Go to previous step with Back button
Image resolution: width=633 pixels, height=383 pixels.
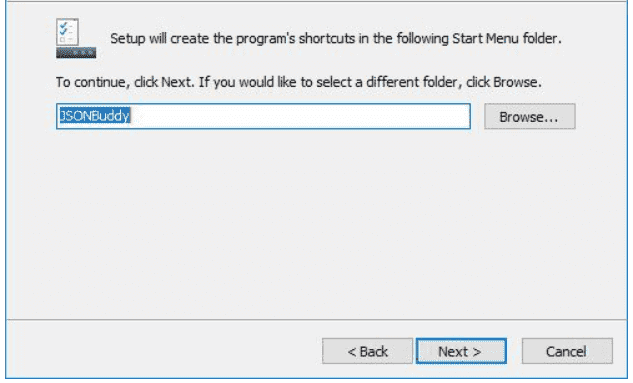(x=367, y=351)
